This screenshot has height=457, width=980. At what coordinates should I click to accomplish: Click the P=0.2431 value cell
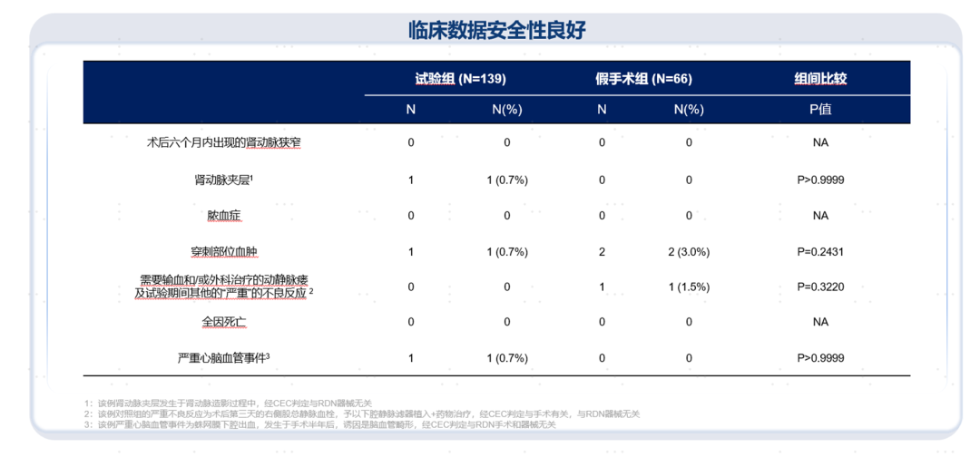click(x=820, y=251)
